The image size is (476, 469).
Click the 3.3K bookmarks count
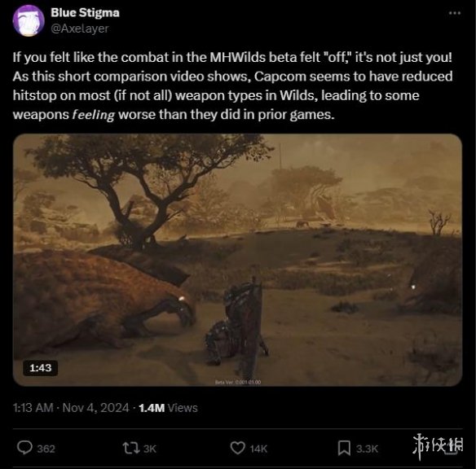click(x=367, y=449)
